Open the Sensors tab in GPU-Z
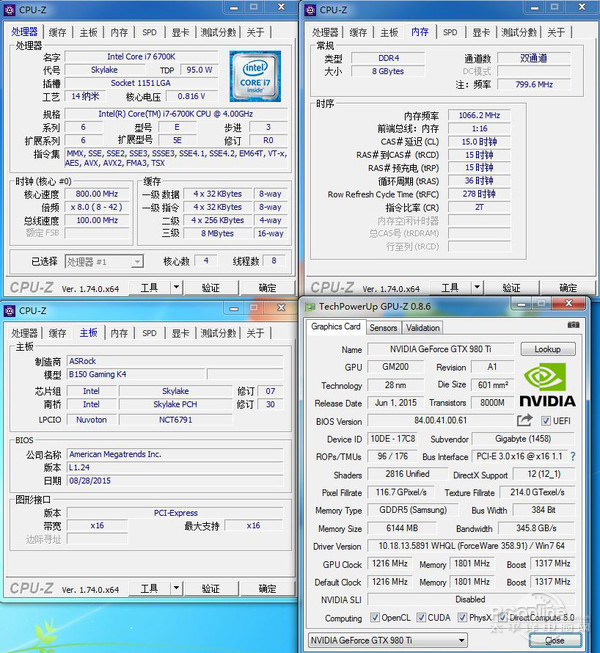The width and height of the screenshot is (600, 653). (x=383, y=328)
